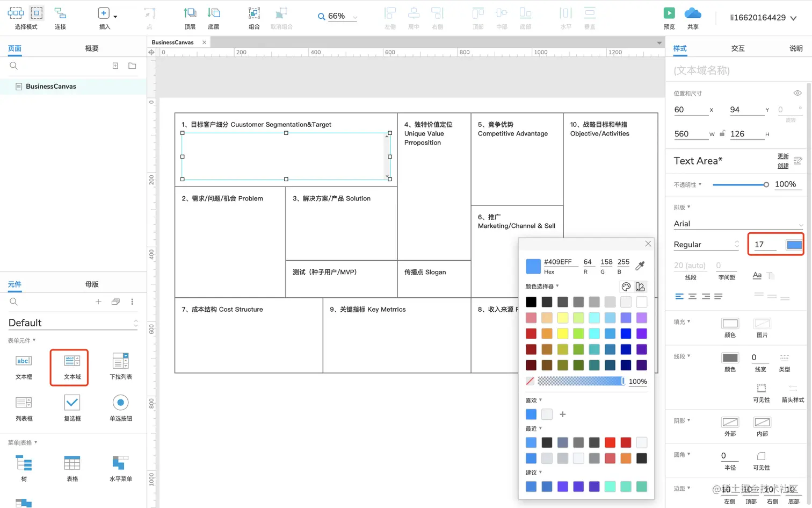Screen dimensions: 812x508
Task: Adjust the 不透明性 opacity slider
Action: 741,184
